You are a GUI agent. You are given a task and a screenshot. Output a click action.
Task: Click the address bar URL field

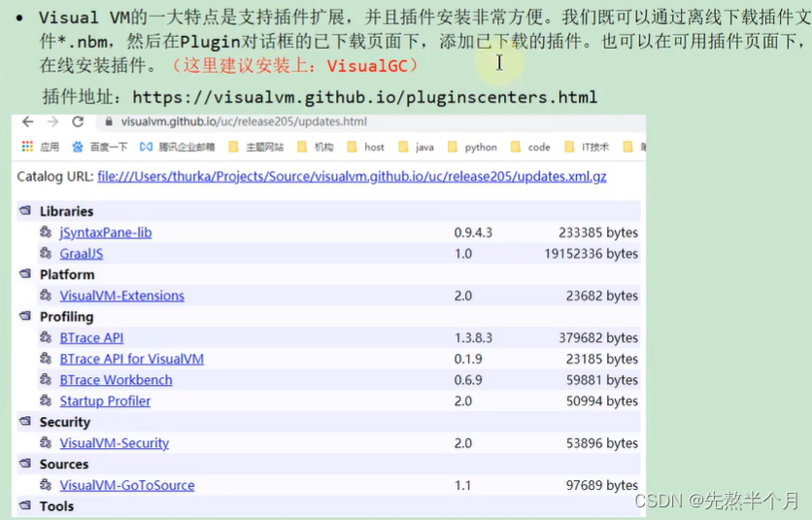click(370, 121)
